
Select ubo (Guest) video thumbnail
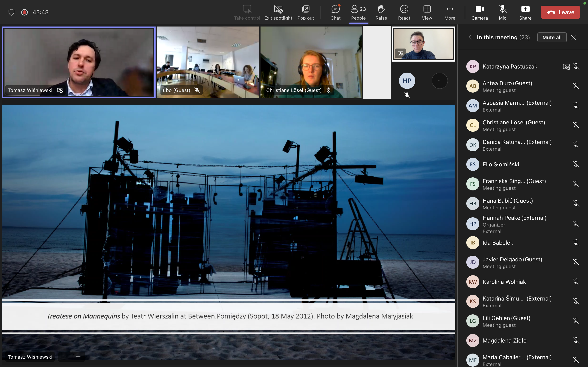pos(208,62)
